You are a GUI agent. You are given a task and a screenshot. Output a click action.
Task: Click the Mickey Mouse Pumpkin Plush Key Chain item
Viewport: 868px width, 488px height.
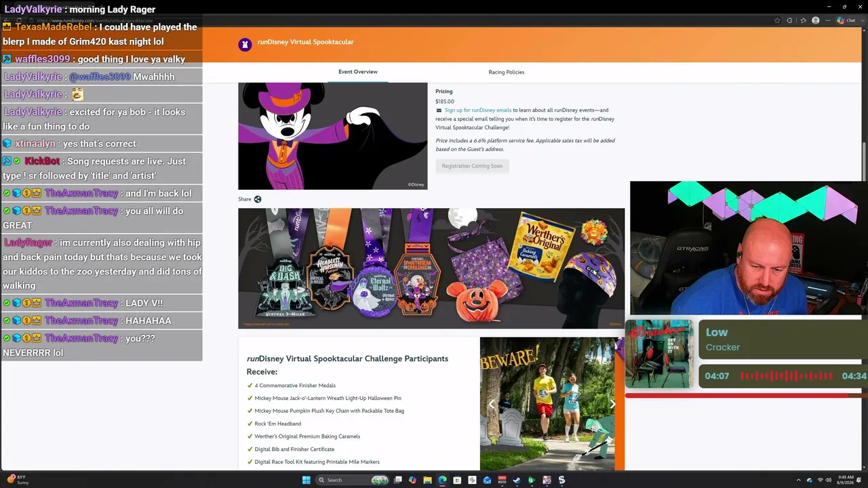tap(329, 411)
